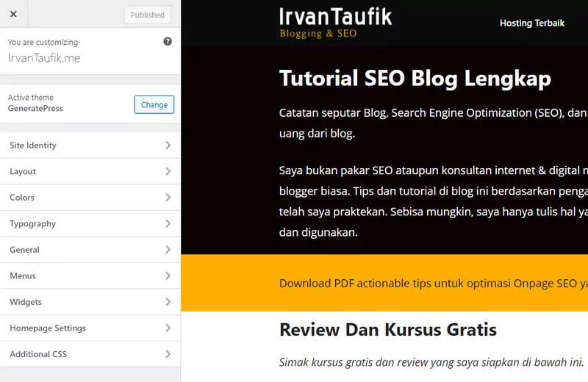Click the Download PDF actionable tips banner text
Screen dimensions: 588x382
[434, 284]
